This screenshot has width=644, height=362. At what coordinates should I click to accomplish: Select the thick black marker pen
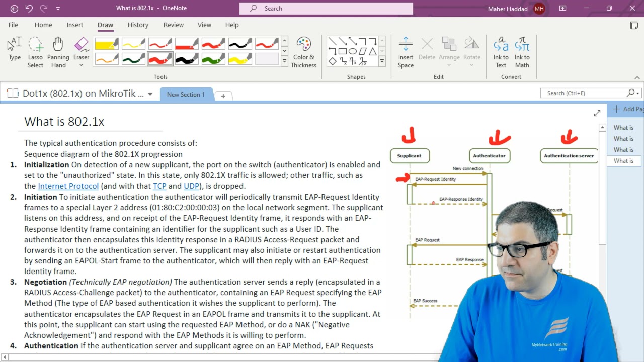[x=187, y=59]
